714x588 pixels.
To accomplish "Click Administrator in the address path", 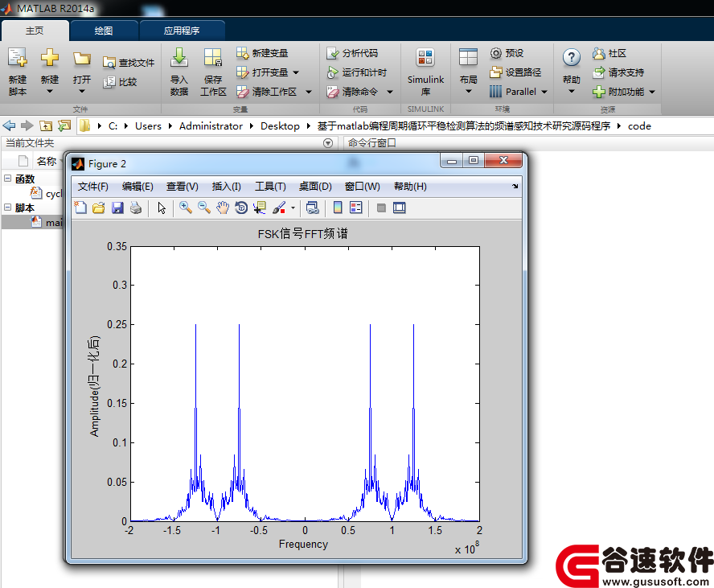I will pyautogui.click(x=211, y=126).
